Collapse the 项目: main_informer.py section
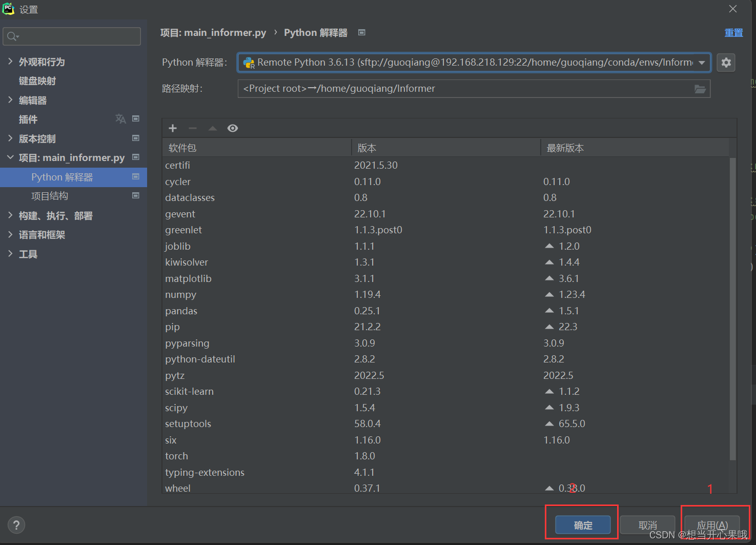Viewport: 756px width, 545px height. 10,157
